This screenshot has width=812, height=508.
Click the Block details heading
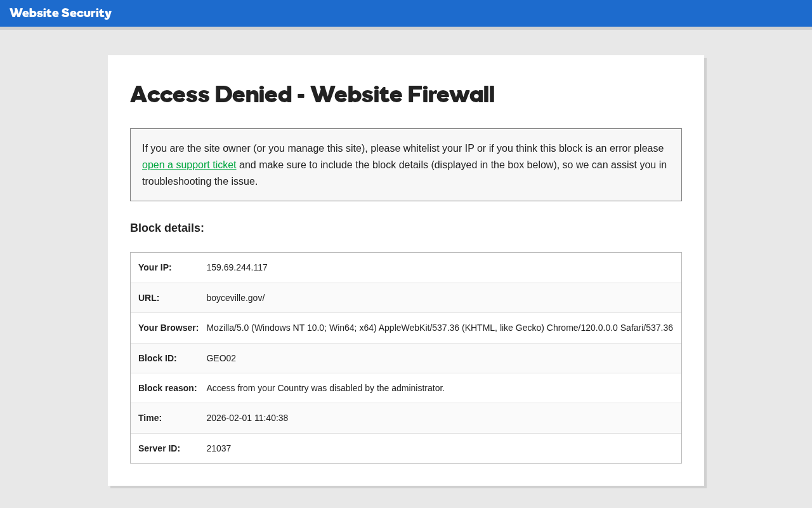click(x=167, y=228)
